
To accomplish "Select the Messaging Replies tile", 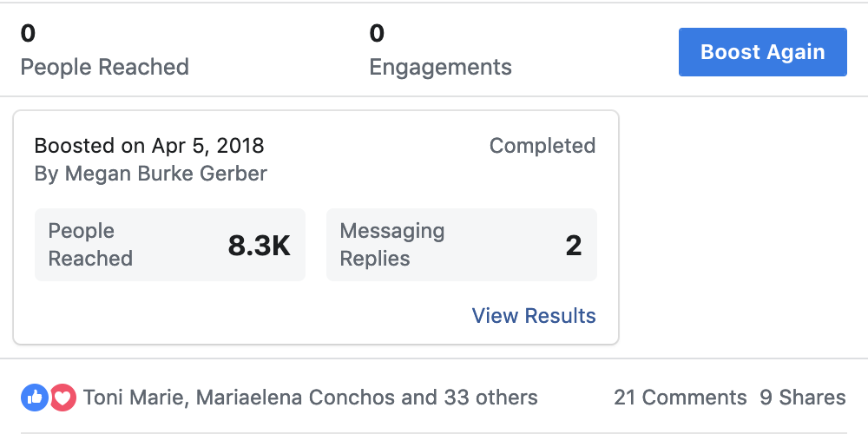I will pyautogui.click(x=462, y=245).
